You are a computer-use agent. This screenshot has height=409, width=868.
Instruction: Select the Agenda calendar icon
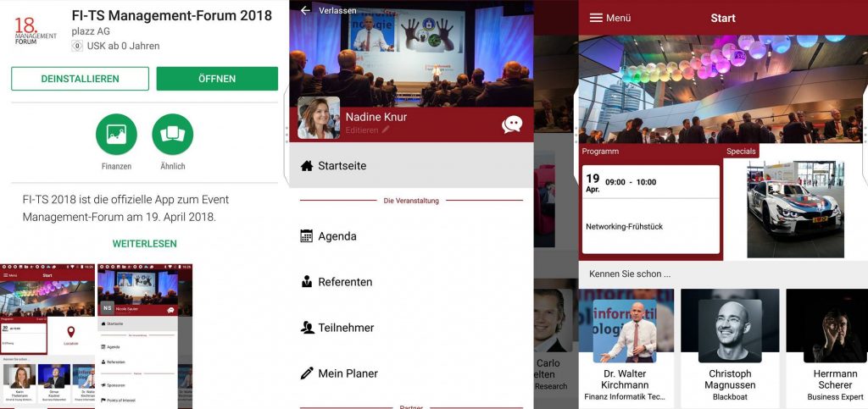coord(306,236)
